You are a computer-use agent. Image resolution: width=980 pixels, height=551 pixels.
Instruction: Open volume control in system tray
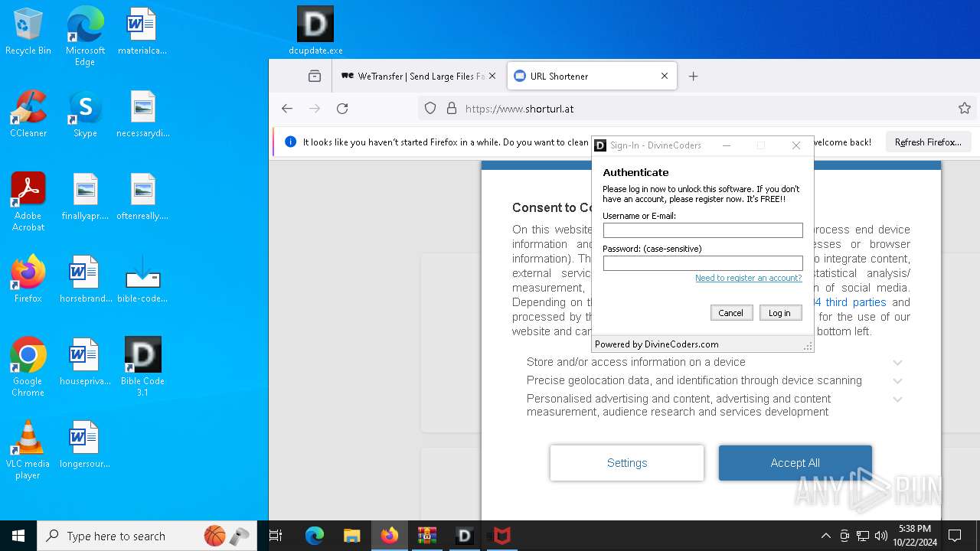click(881, 536)
